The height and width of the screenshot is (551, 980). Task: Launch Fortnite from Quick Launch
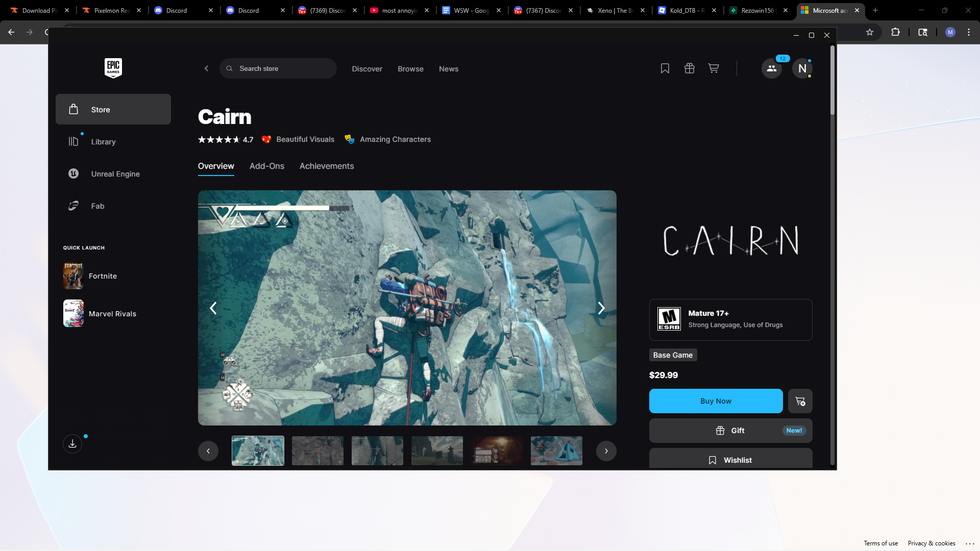pyautogui.click(x=102, y=276)
